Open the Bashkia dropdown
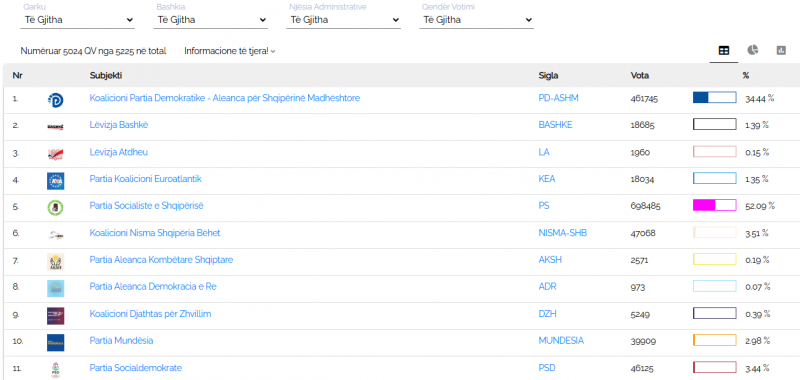Image resolution: width=800 pixels, height=380 pixels. 212,20
